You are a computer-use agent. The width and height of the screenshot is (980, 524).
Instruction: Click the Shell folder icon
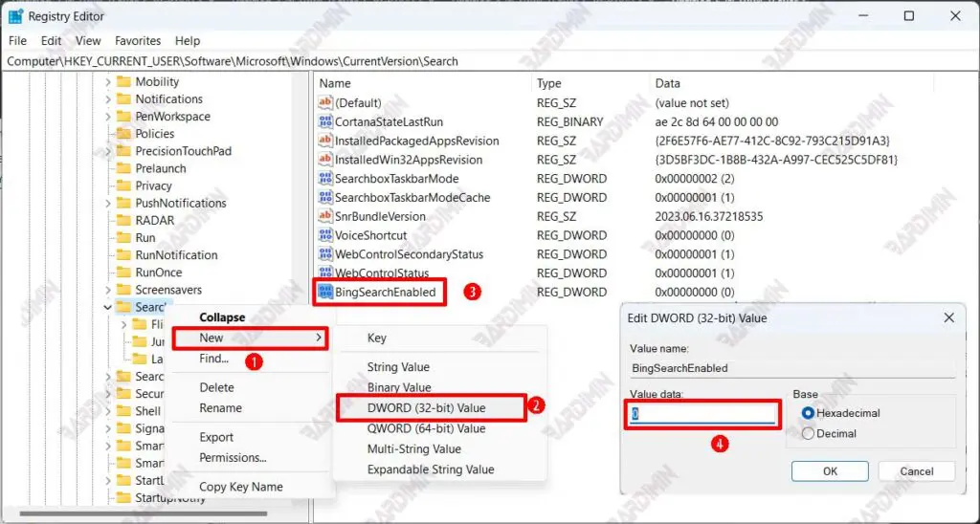(123, 411)
